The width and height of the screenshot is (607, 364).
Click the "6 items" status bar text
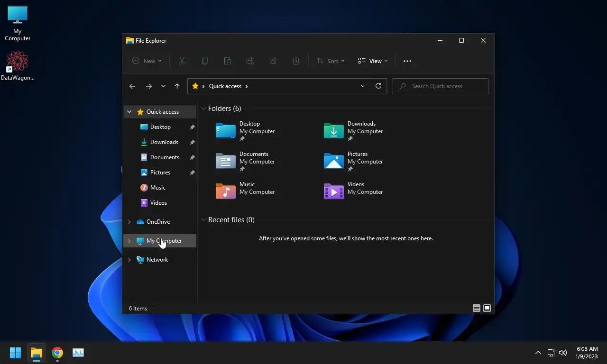[138, 309]
